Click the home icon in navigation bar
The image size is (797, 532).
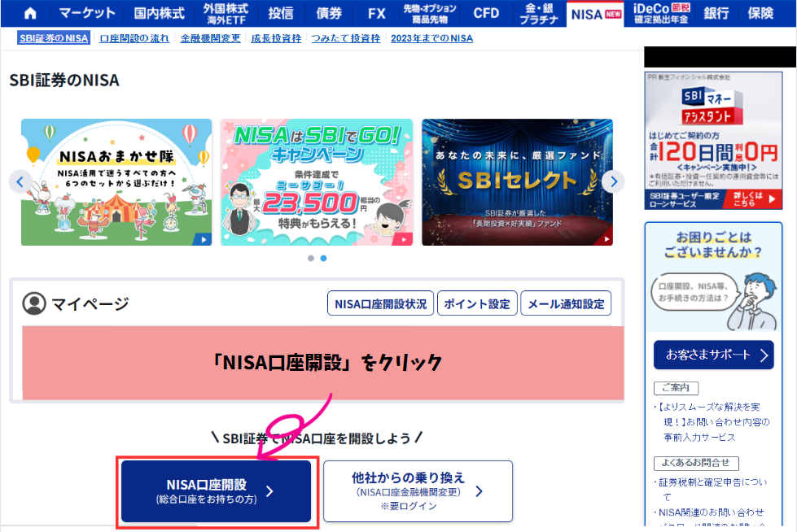(x=31, y=14)
